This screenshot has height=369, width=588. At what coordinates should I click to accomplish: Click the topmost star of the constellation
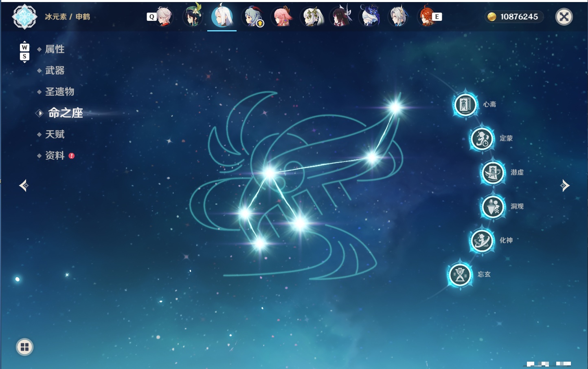395,107
